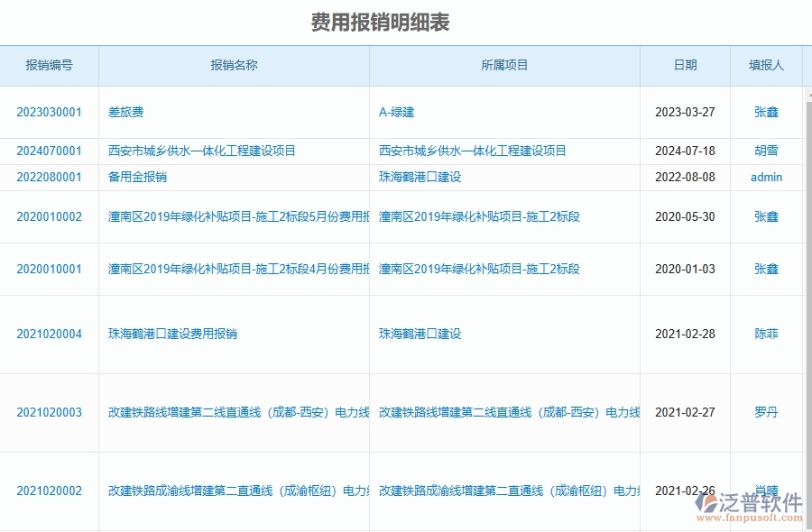This screenshot has height=532, width=812.
Task: Click filler name 罗丹
Action: (x=765, y=412)
